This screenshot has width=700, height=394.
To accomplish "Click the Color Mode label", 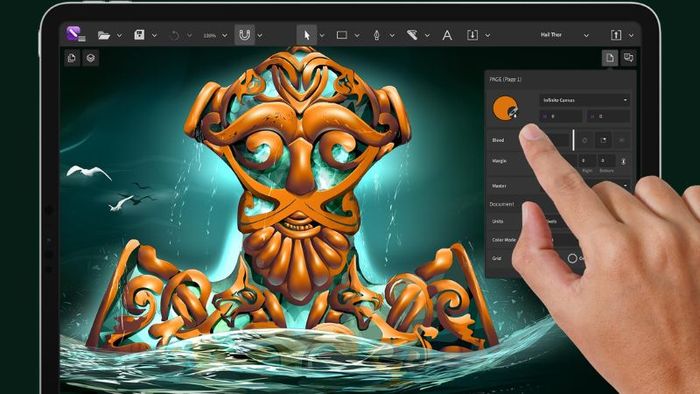I will [x=504, y=240].
